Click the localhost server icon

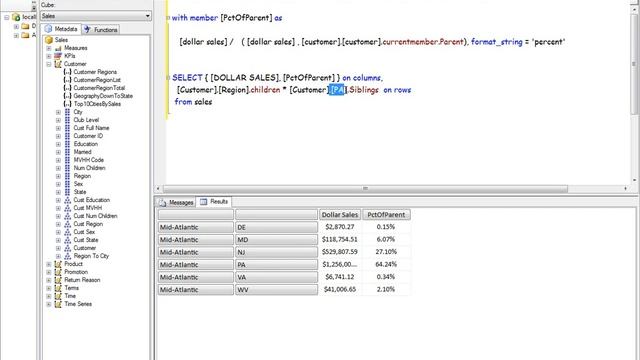16,17
